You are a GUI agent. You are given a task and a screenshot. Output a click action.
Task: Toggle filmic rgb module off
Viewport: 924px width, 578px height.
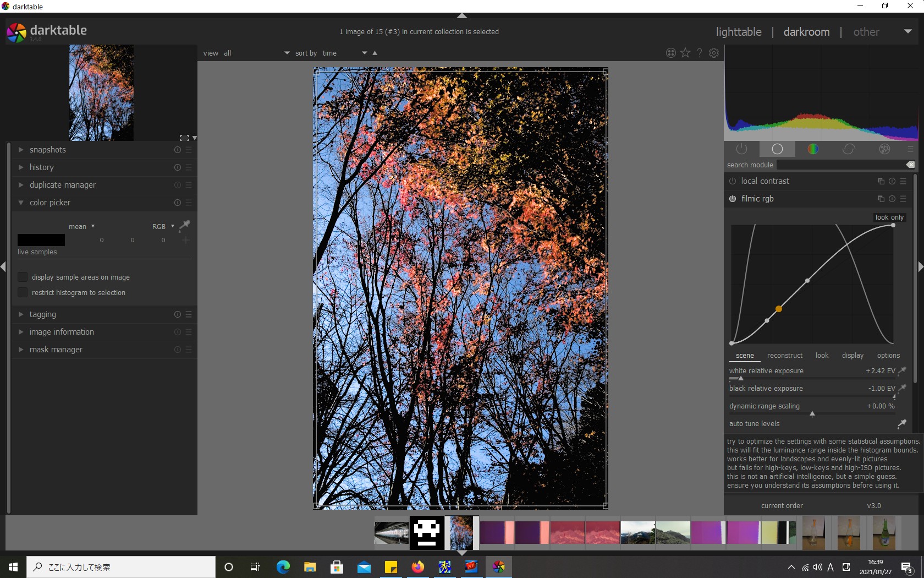[733, 199]
